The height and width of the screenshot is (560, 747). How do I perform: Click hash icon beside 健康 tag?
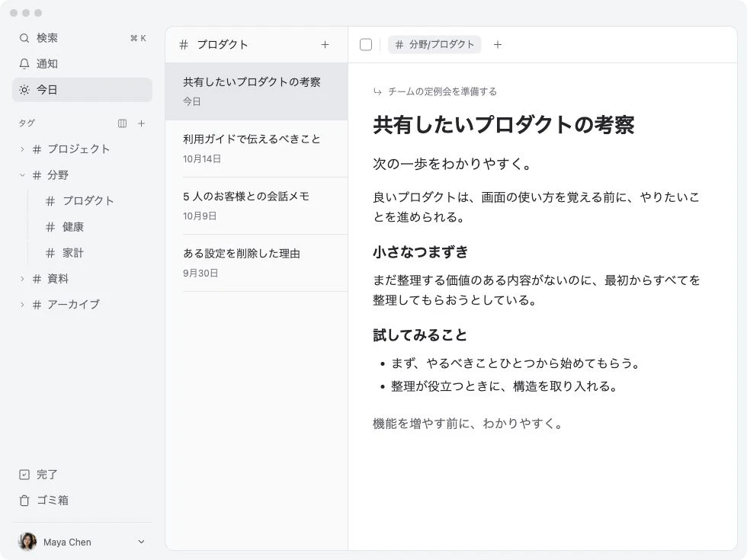pyautogui.click(x=50, y=227)
